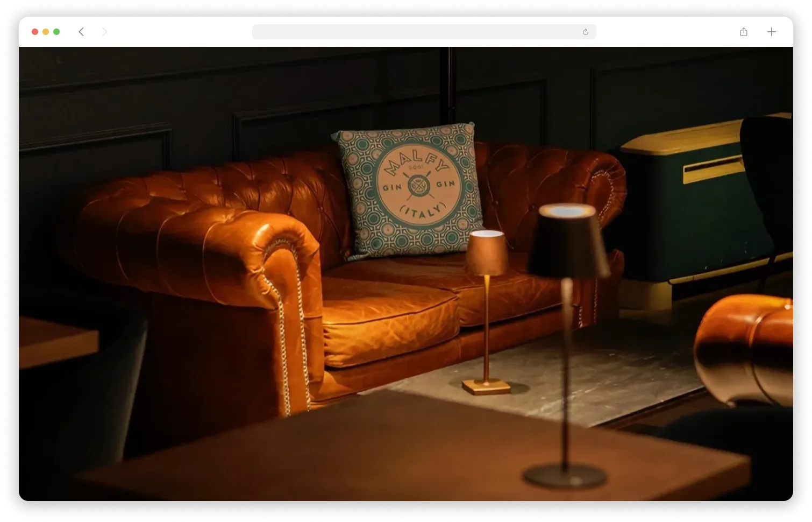Screen dimensions: 812x522
Task: Reload the page using the refresh icon
Action: [585, 32]
